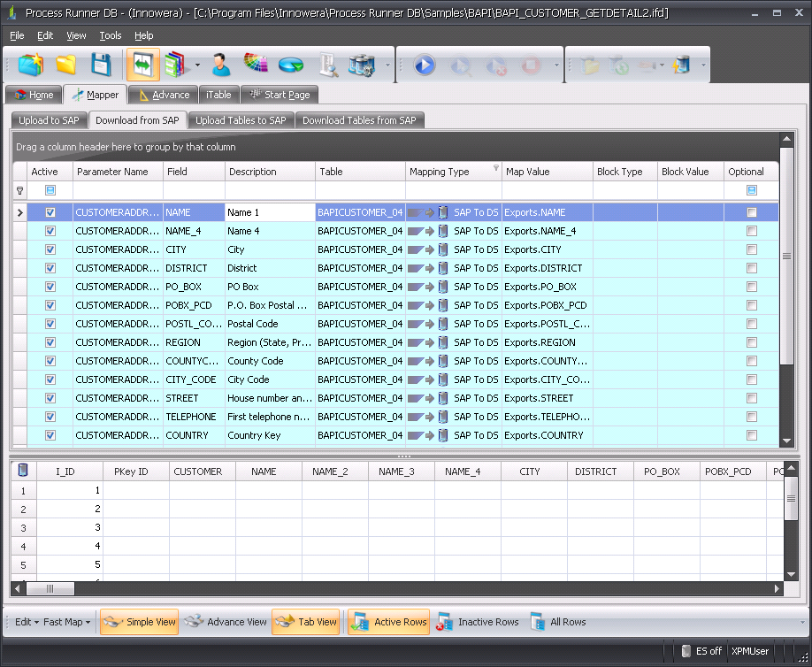Toggle the green arrows mapper toolbar button

[x=143, y=65]
